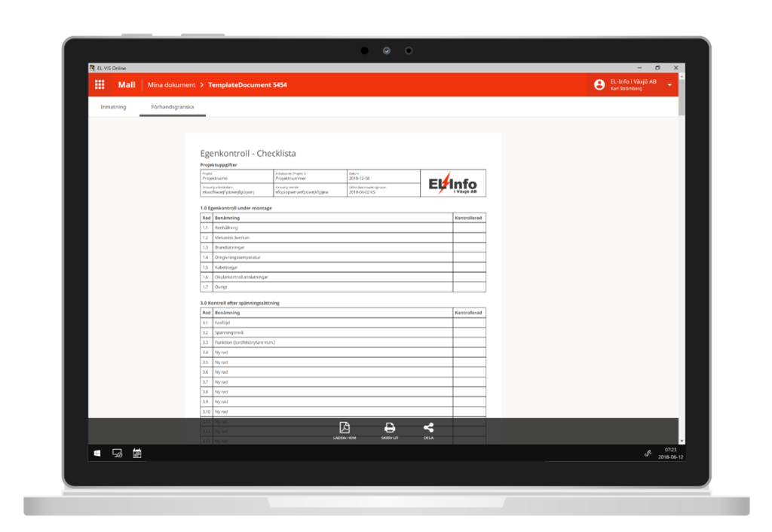This screenshot has width=772, height=532.
Task: Click the 1.0 Egenkontroll under montage heading
Action: click(x=236, y=208)
